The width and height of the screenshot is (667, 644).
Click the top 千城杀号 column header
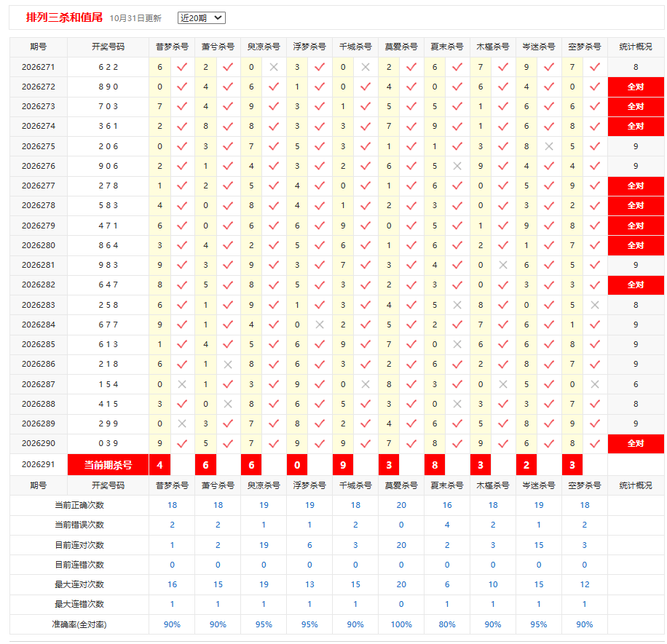click(x=355, y=47)
